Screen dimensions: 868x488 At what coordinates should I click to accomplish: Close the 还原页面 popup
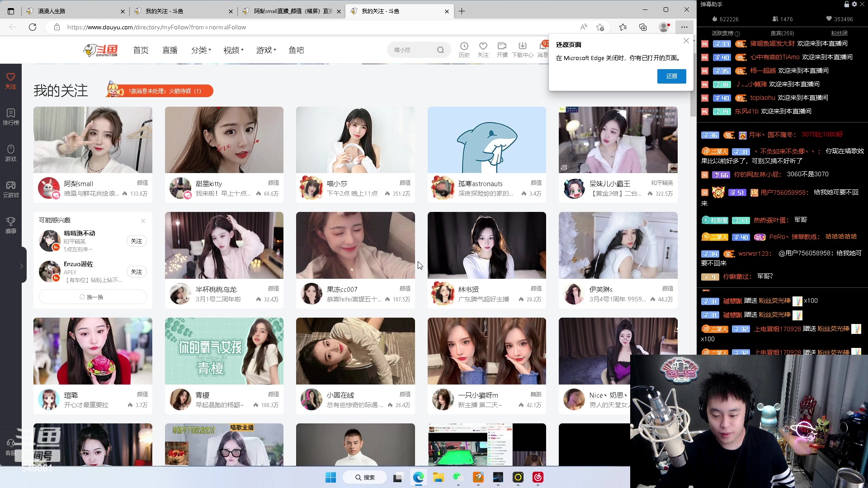pos(686,41)
